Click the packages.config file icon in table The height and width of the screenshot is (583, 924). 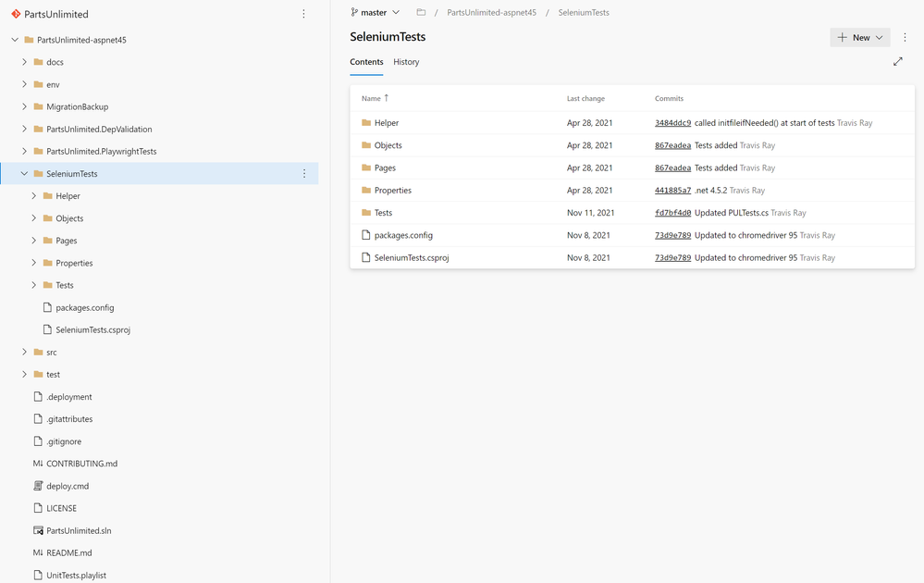click(366, 235)
